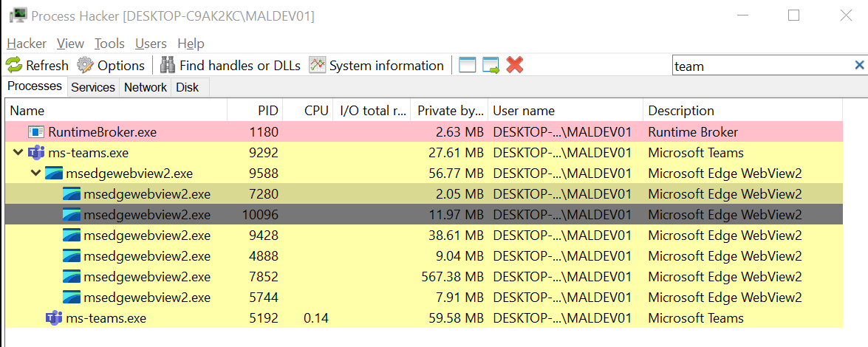Sort by the Private bytes column header

[449, 111]
